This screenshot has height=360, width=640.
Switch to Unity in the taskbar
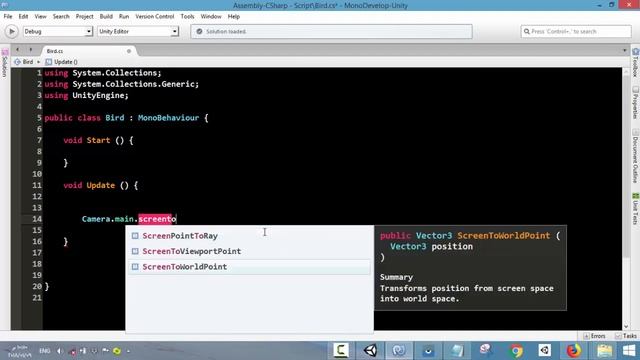(370, 350)
